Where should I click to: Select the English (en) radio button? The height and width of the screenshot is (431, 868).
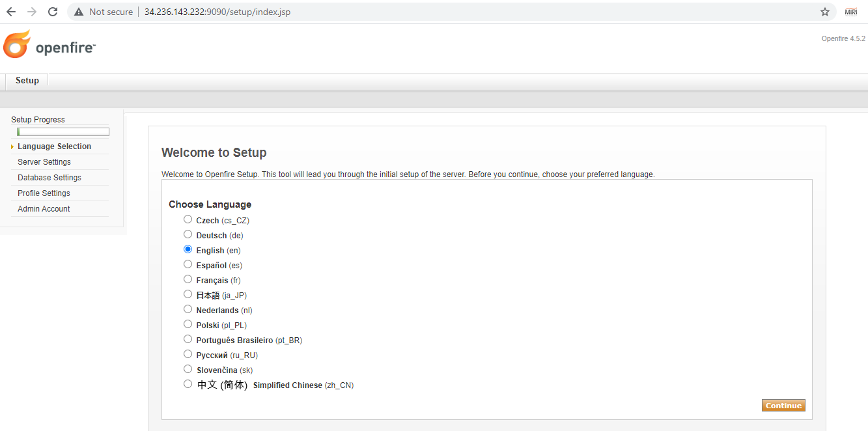[188, 249]
